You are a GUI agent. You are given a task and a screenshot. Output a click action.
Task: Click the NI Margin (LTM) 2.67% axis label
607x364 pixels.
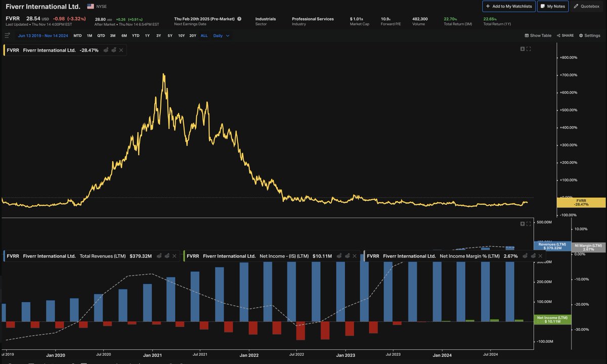(589, 247)
